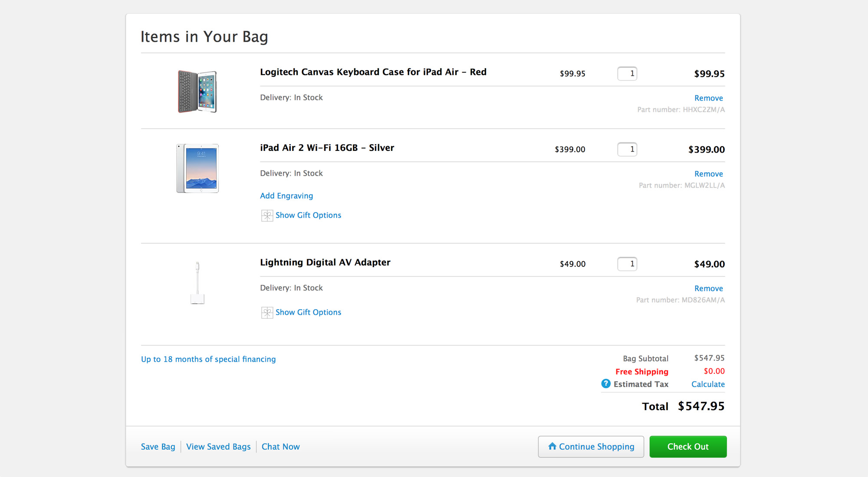Click the Items in Your Bag heading
This screenshot has height=477, width=868.
click(x=204, y=37)
